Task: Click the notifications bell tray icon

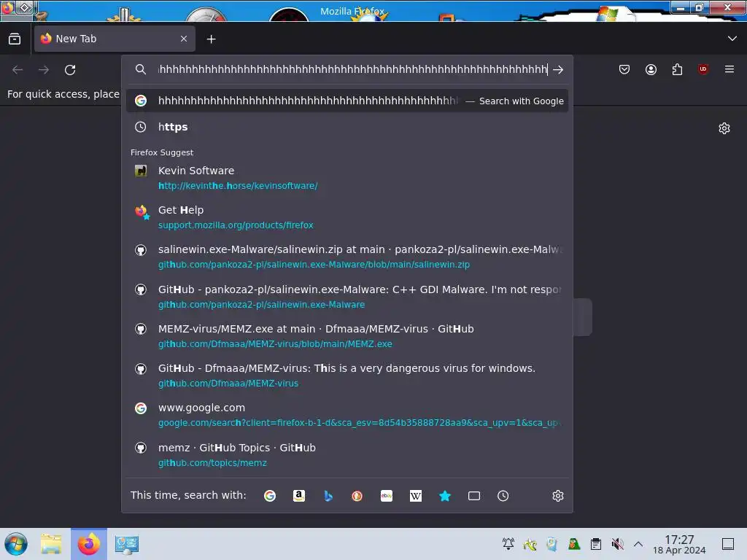Action: (508, 544)
